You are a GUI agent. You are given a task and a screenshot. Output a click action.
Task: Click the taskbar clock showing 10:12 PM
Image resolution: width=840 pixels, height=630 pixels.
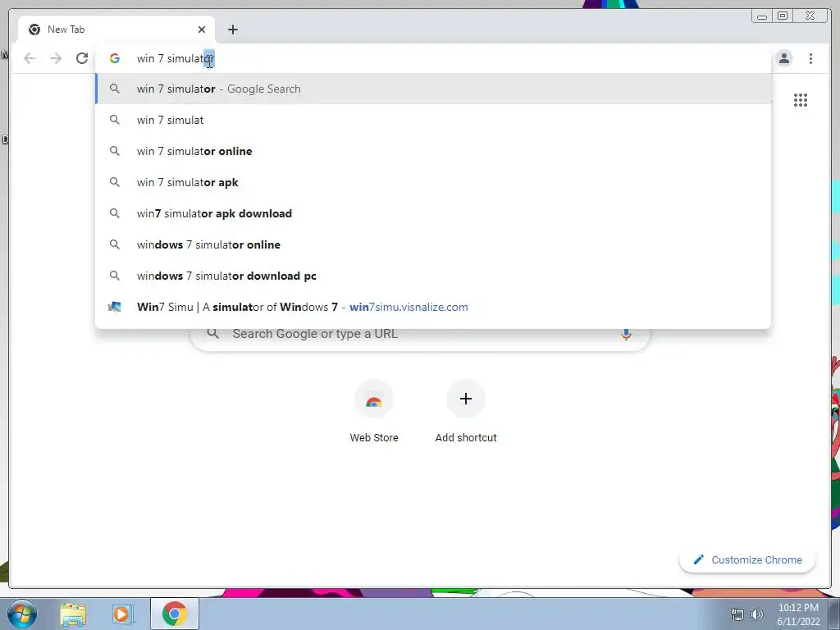798,614
